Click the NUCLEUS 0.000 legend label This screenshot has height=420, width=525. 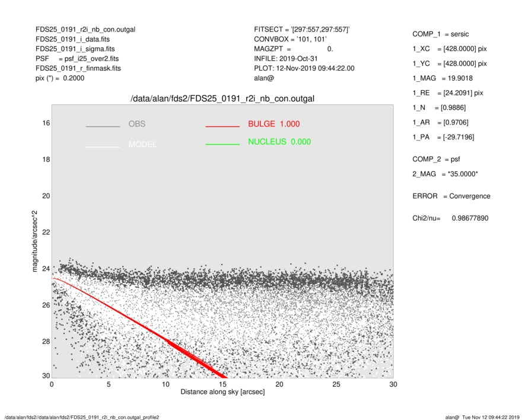[279, 142]
